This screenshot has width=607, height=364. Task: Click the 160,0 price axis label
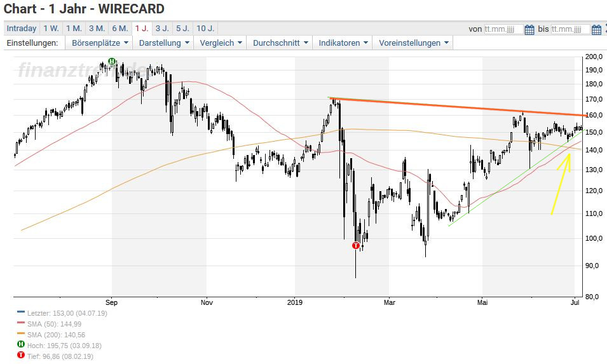(x=594, y=115)
